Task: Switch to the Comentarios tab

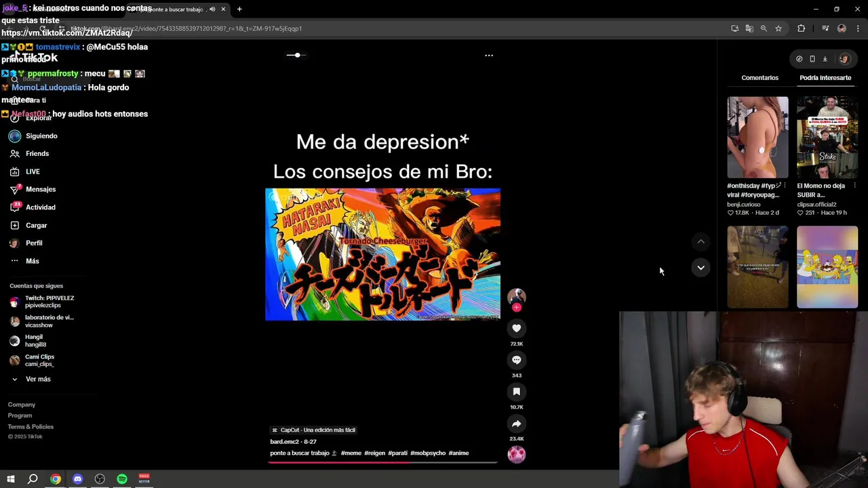Action: [759, 78]
